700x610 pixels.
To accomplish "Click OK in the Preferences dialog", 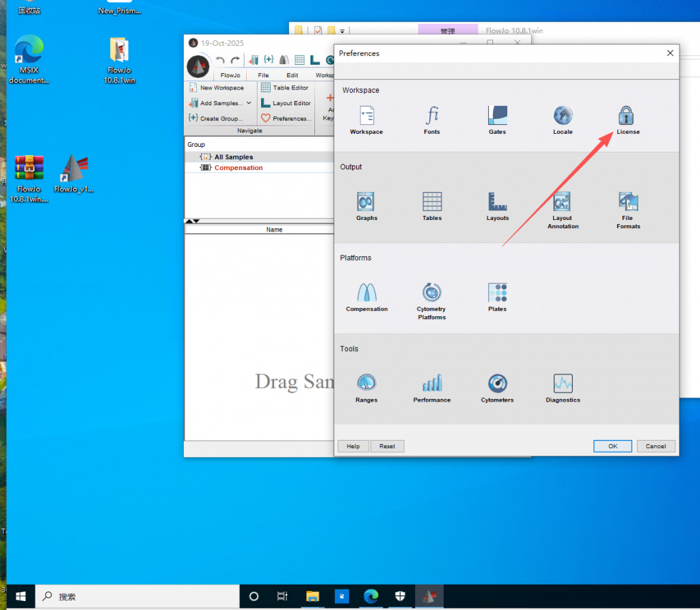I will click(x=612, y=446).
